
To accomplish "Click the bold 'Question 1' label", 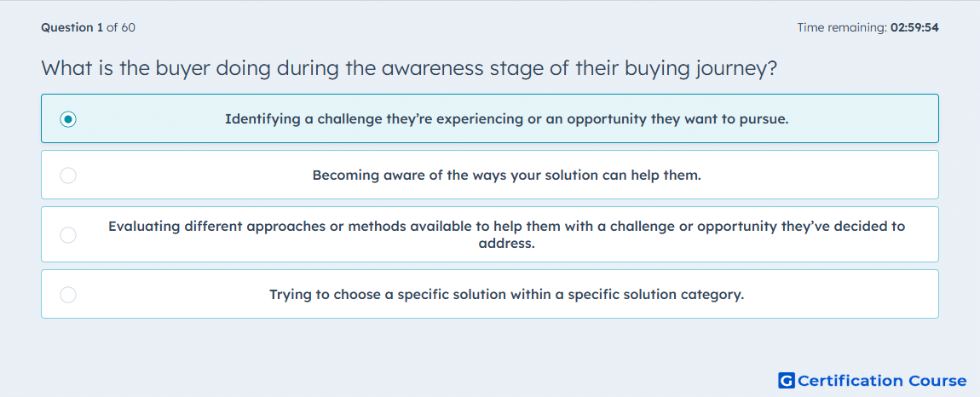I will (72, 27).
